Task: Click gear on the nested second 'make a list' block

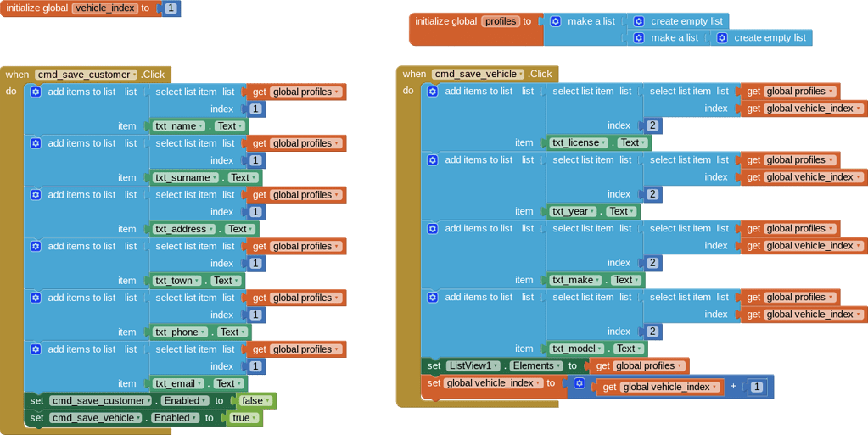Action: click(639, 38)
